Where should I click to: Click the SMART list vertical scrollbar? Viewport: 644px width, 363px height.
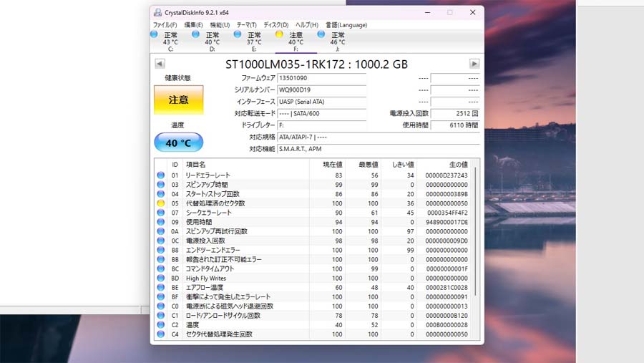pos(476,231)
